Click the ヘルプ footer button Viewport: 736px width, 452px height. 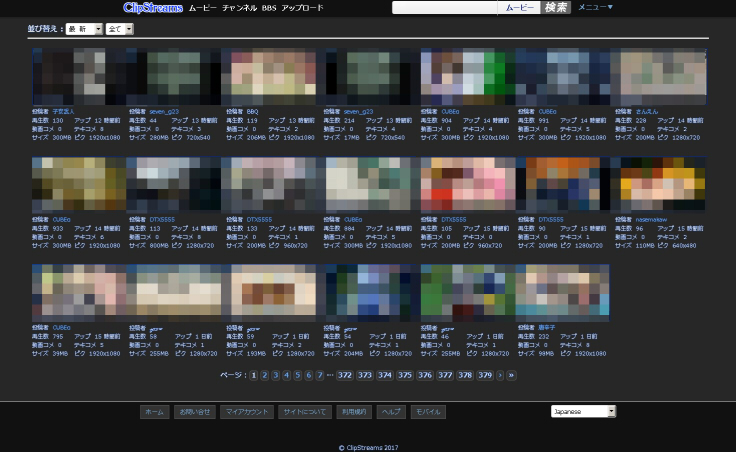coord(391,412)
